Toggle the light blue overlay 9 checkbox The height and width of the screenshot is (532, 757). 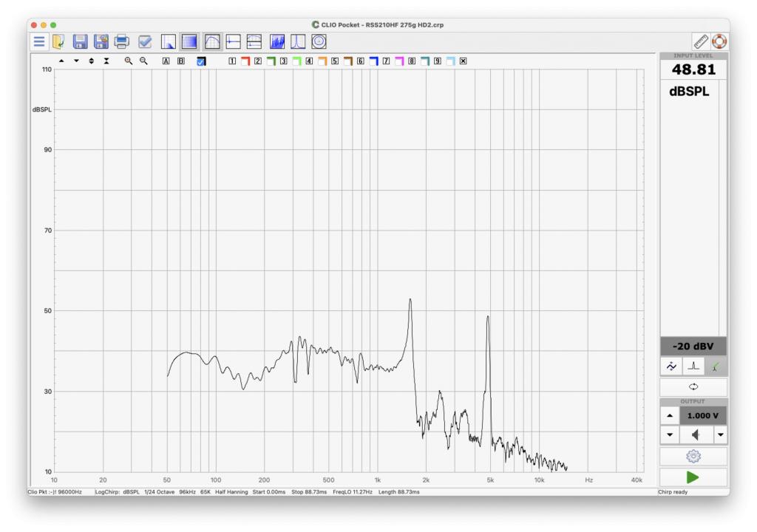(450, 61)
